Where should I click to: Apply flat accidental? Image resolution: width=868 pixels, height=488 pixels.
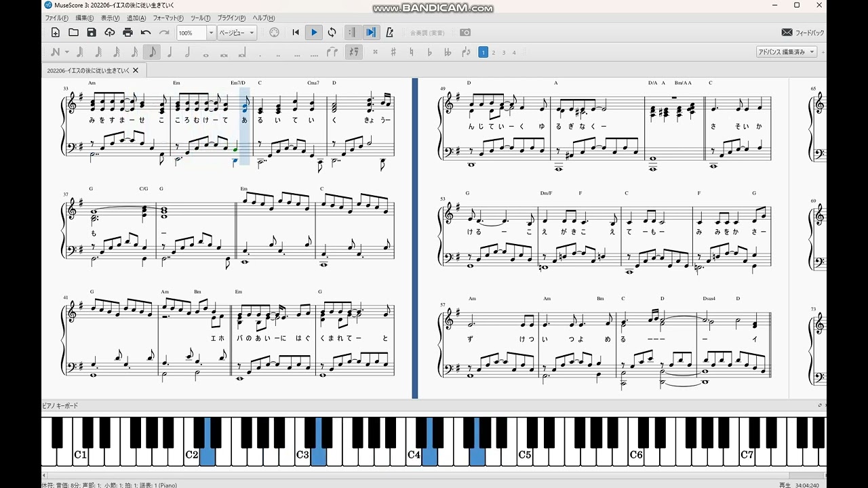pyautogui.click(x=429, y=52)
